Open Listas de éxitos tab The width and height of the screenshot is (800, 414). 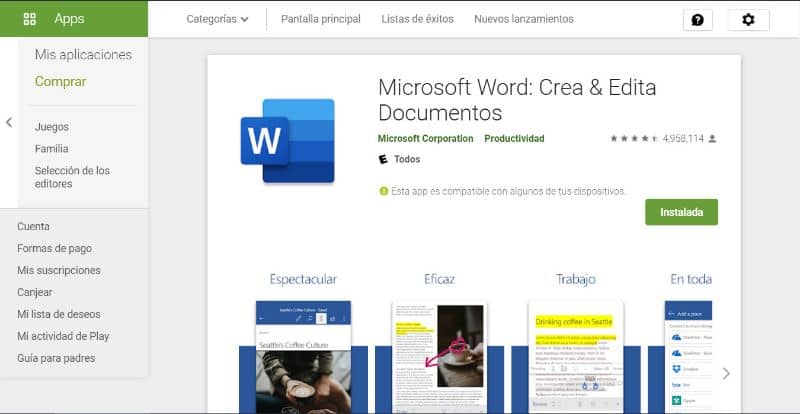coord(417,19)
